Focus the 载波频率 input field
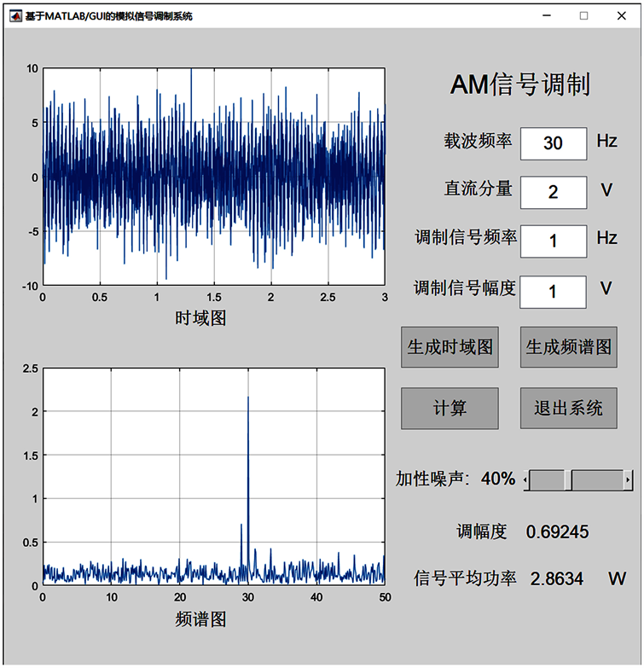The width and height of the screenshot is (644, 668). (553, 143)
